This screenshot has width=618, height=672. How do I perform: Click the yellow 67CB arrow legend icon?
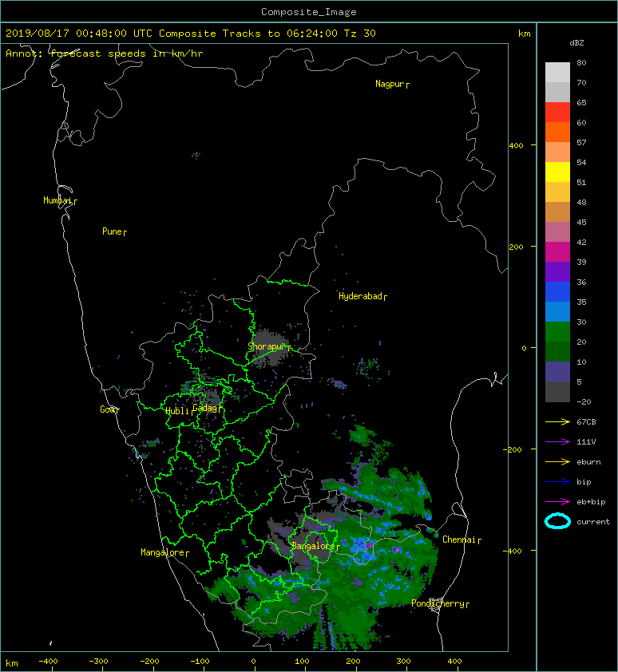(557, 422)
